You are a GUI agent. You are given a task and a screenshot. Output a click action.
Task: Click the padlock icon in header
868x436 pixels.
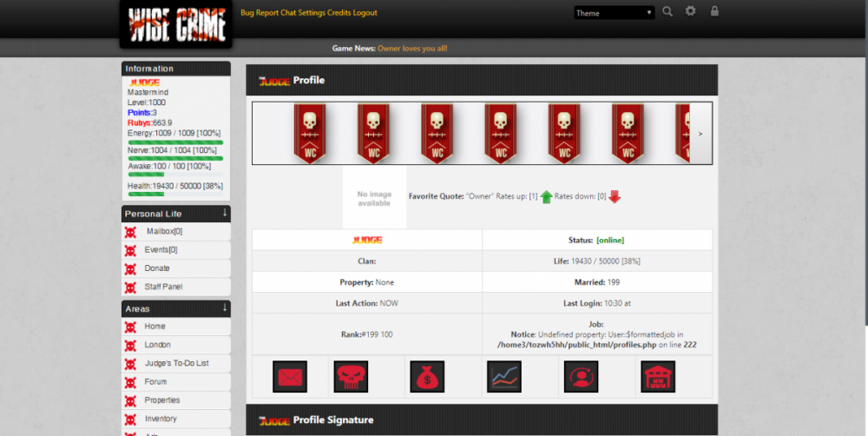(714, 11)
